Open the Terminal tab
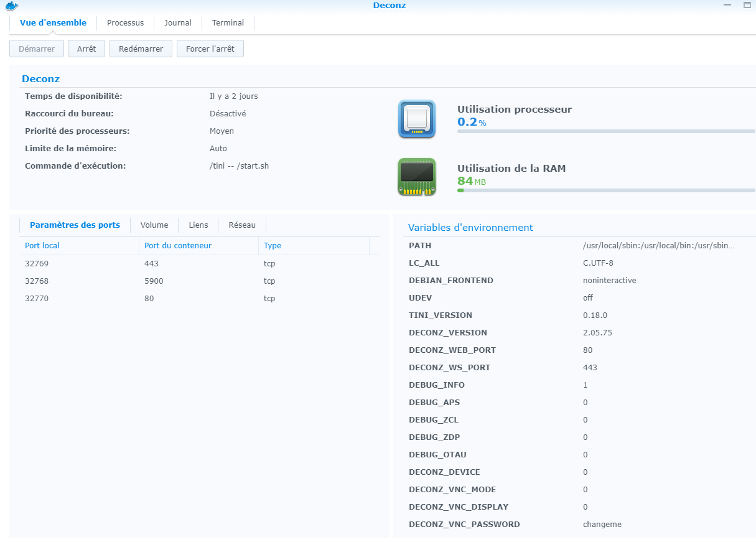756x542 pixels. [228, 23]
